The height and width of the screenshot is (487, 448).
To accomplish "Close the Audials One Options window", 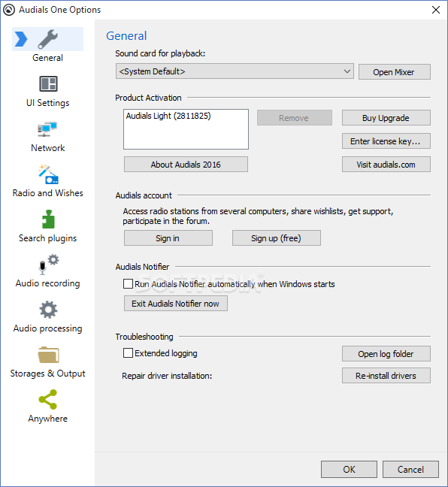I will point(435,10).
